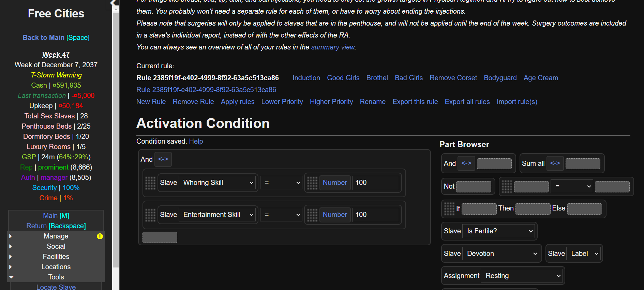The width and height of the screenshot is (644, 290).
Task: Click the yellow Manage notification icon
Action: click(x=100, y=236)
